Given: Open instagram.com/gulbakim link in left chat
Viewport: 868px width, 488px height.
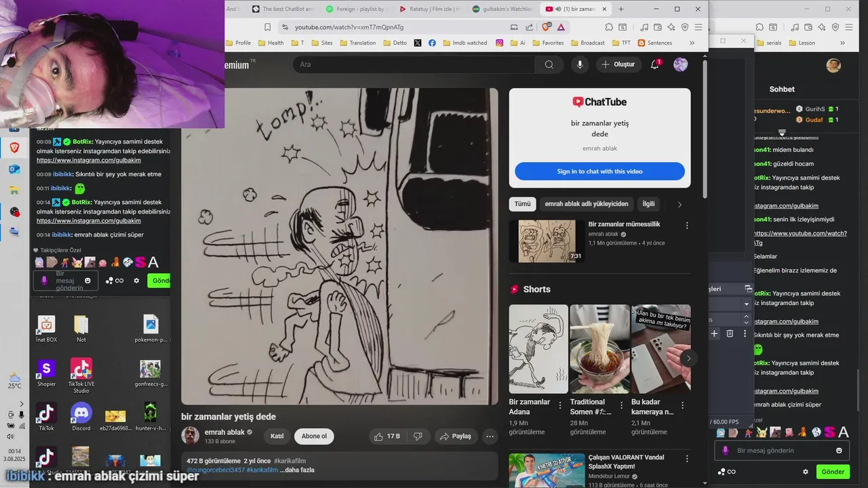Looking at the screenshot, I should 89,161.
